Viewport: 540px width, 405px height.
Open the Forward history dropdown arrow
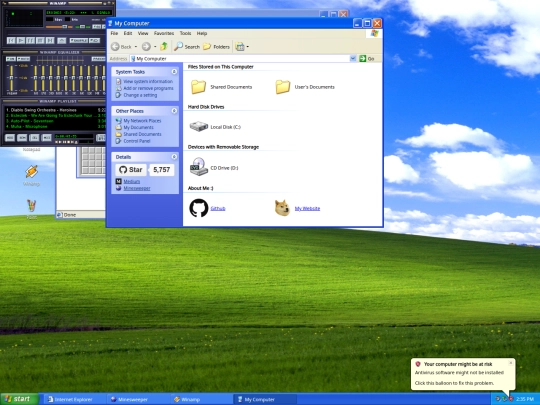[x=155, y=46]
